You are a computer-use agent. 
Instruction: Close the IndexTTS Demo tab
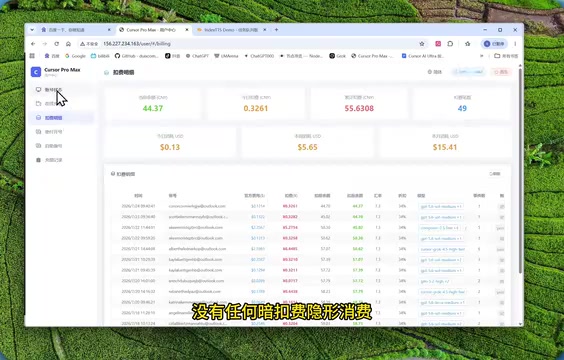coord(265,30)
